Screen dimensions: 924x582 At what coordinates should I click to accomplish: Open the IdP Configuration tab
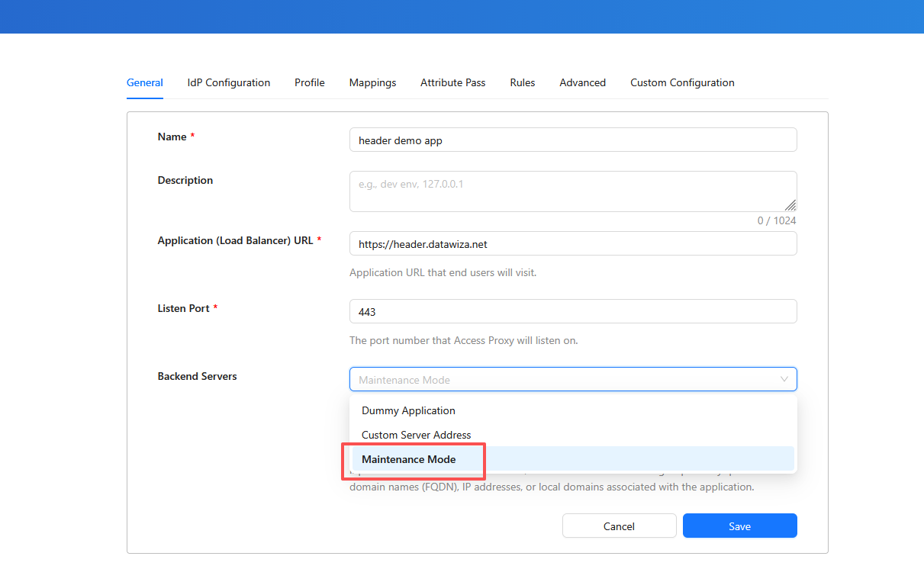pyautogui.click(x=228, y=82)
